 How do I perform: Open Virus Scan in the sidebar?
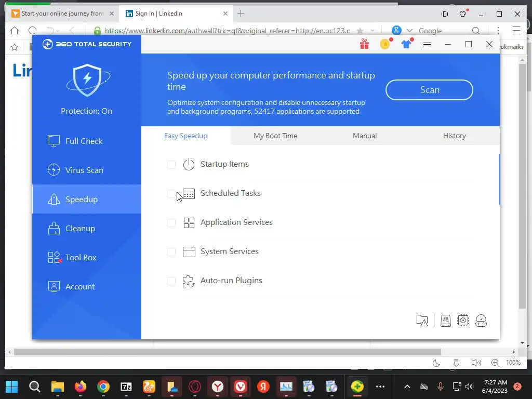click(87, 170)
